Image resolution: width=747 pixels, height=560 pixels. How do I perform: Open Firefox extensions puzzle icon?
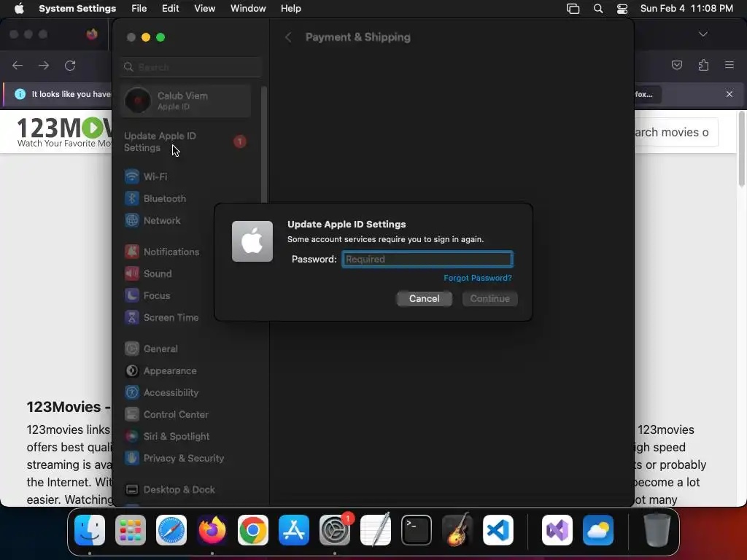pyautogui.click(x=703, y=65)
